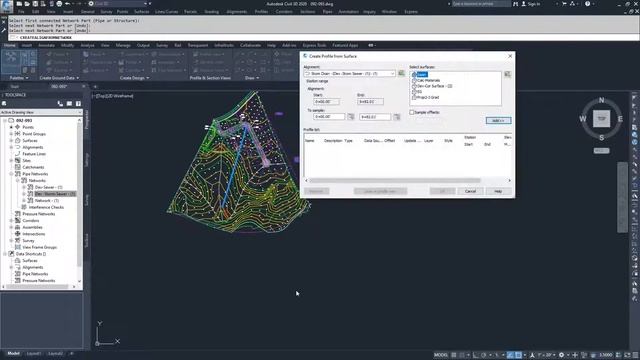Open the Surfaces menu in menu bar

tap(142, 12)
